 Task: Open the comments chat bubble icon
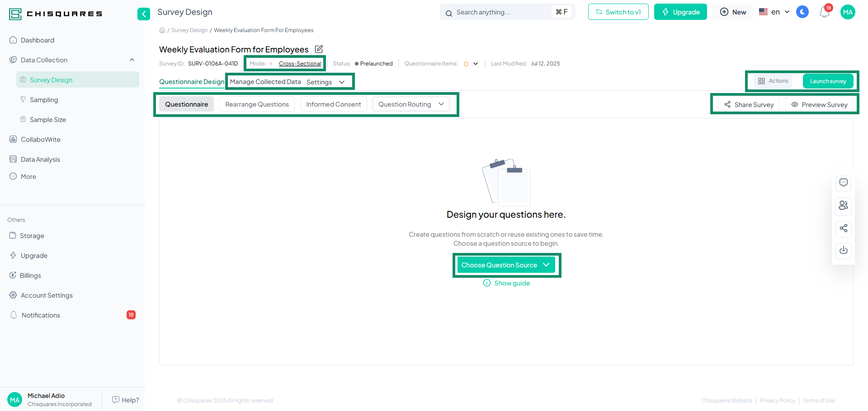843,183
